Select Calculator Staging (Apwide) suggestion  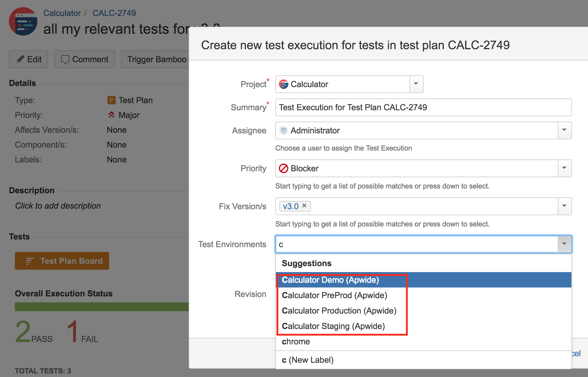(423, 326)
